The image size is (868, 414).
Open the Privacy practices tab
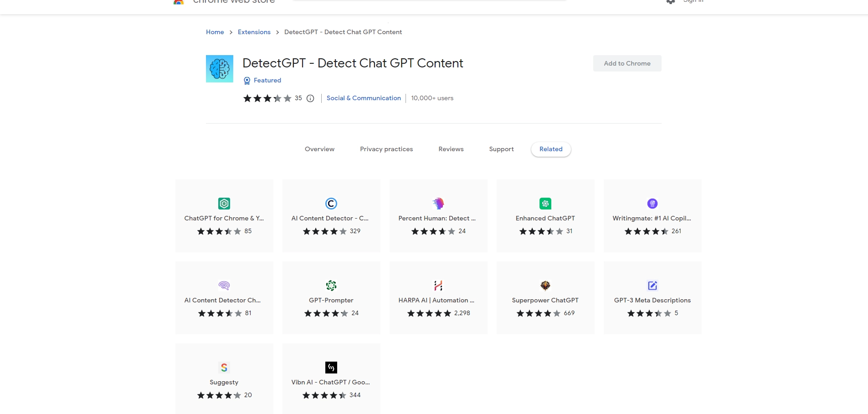(x=386, y=149)
